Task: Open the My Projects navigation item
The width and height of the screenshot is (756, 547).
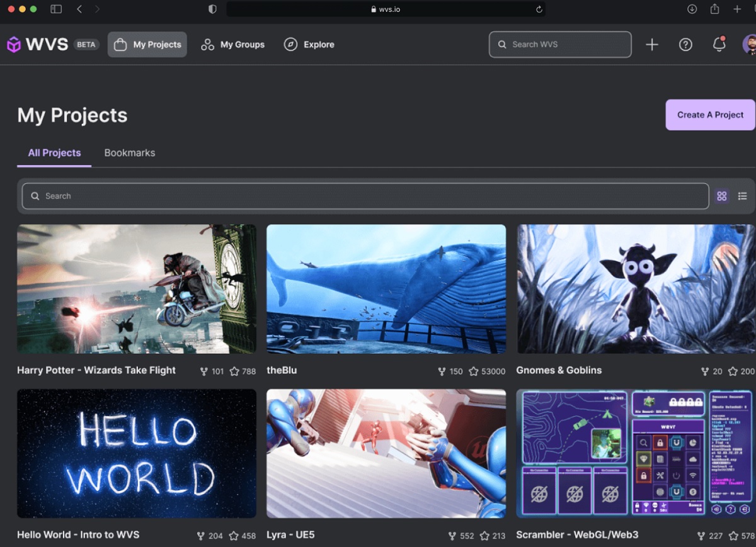Action: click(147, 45)
